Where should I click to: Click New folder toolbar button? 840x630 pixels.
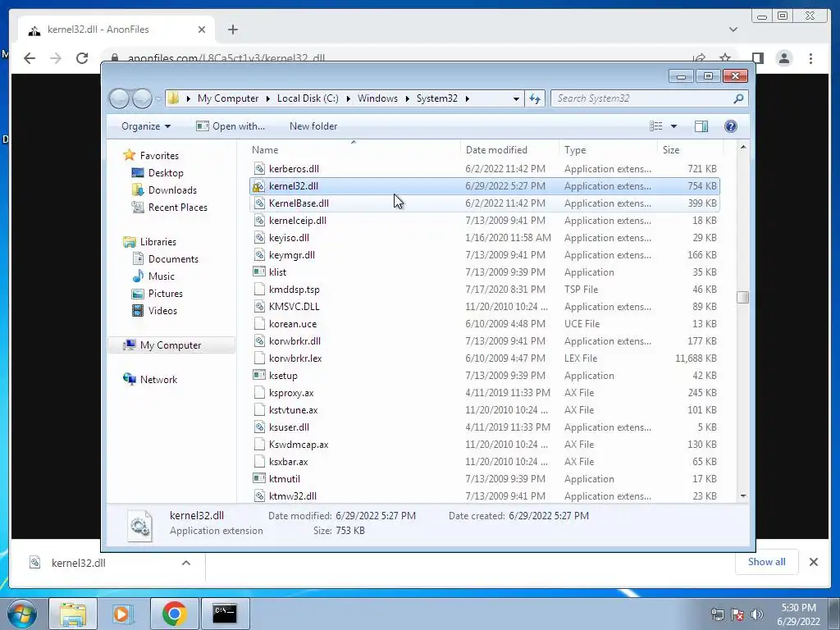click(x=313, y=126)
